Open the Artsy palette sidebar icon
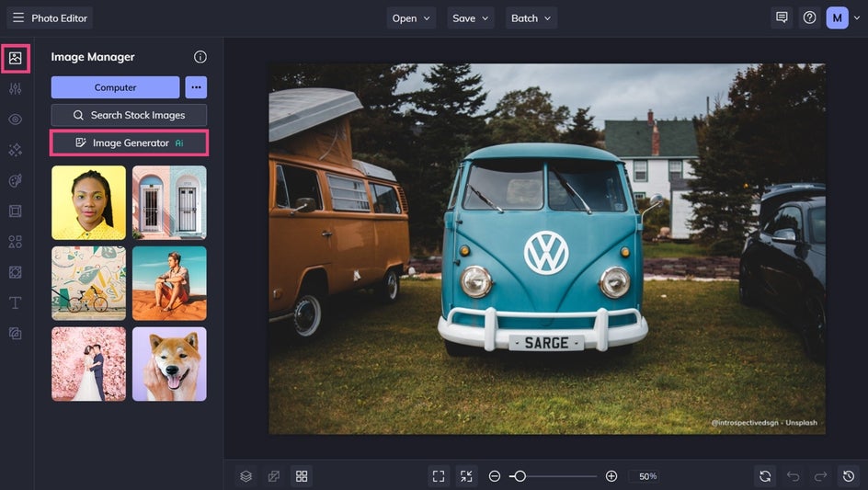Viewport: 868px width, 490px height. pyautogui.click(x=16, y=180)
